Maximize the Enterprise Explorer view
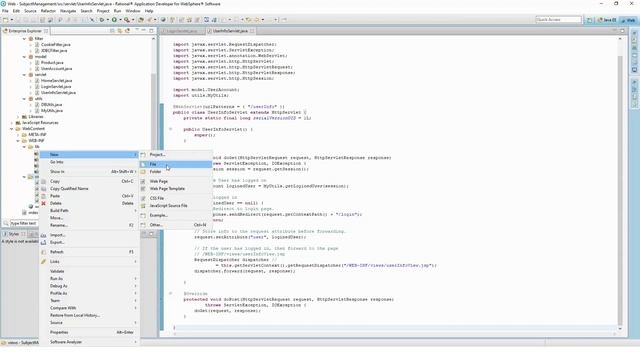Viewport: 640px width, 360px height. [x=151, y=31]
